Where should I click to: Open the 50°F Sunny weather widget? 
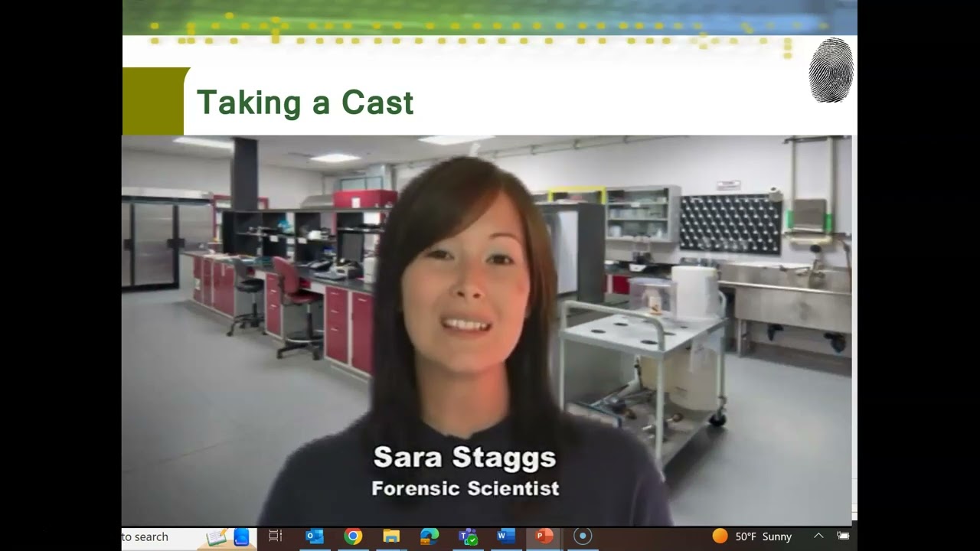(x=752, y=536)
